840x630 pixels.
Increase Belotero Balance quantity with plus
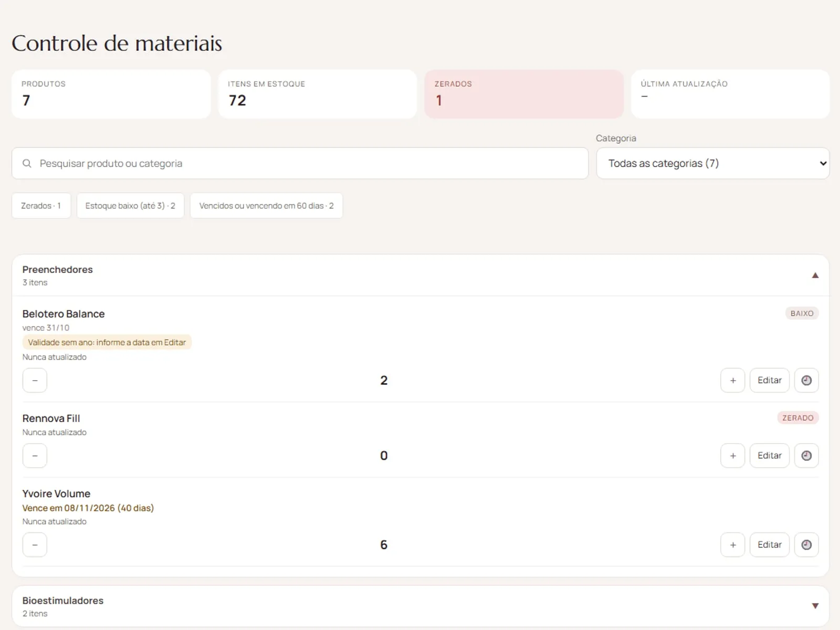point(733,380)
